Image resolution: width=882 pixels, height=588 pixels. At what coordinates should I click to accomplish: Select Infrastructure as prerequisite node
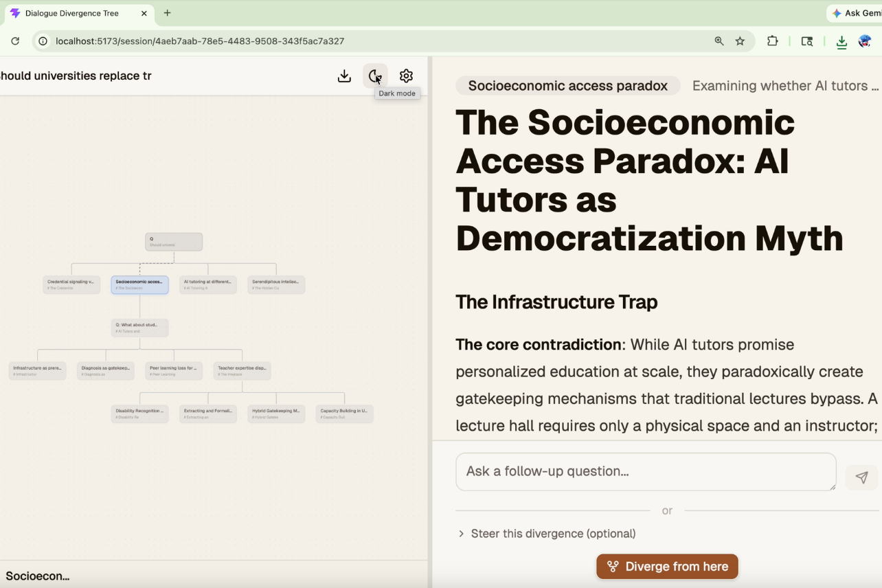pos(37,371)
